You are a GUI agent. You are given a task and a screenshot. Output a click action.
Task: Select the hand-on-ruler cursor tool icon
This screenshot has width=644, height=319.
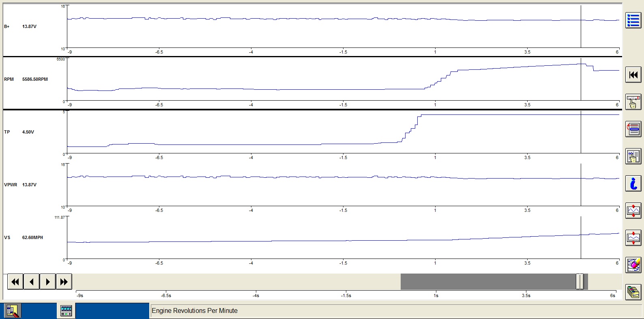[x=633, y=102]
